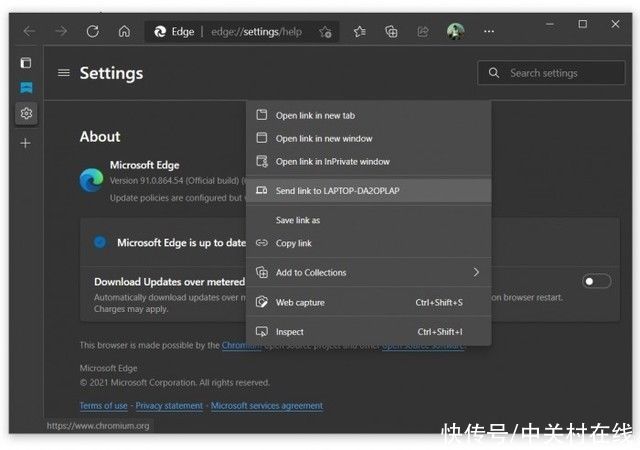Go forward using the forward arrow

point(61,31)
